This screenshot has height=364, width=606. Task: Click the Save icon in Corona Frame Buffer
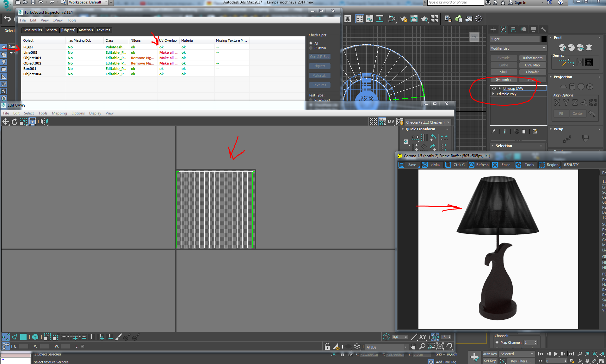(x=401, y=165)
